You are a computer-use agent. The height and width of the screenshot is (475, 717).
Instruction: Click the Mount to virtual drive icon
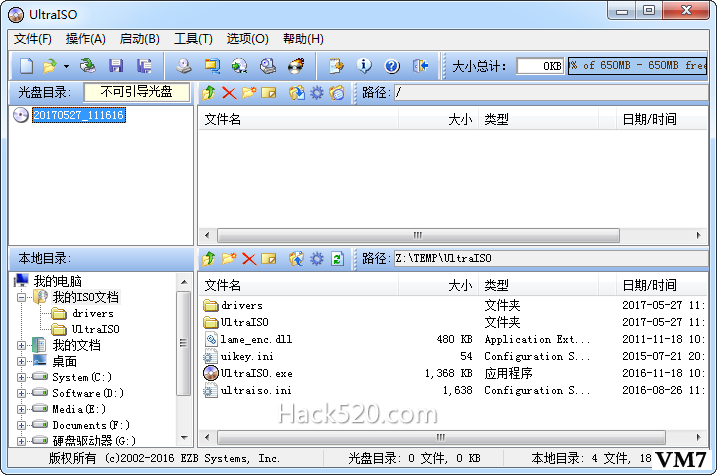coord(268,66)
